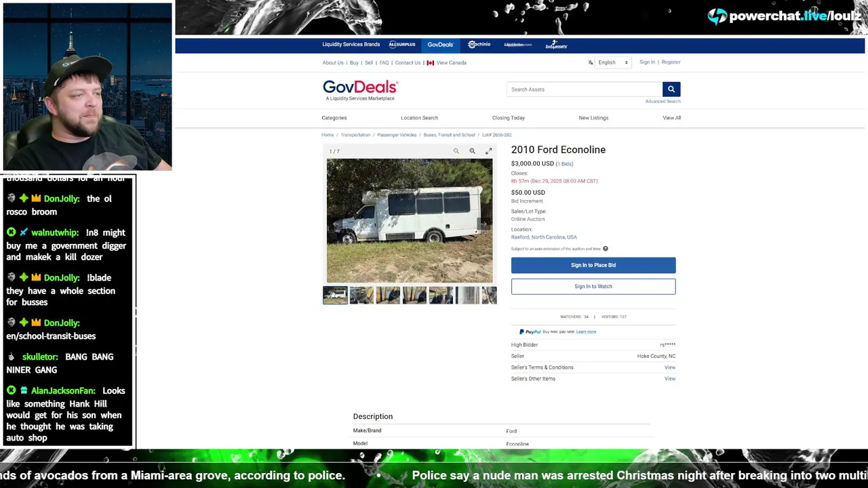Advance to next image with right arrow
The width and height of the screenshot is (868, 488).
[484, 223]
